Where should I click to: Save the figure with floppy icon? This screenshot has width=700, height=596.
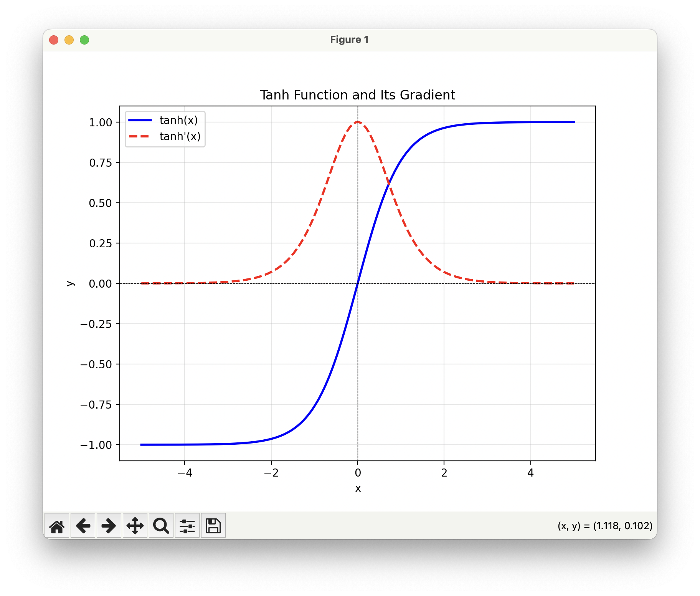pyautogui.click(x=213, y=526)
